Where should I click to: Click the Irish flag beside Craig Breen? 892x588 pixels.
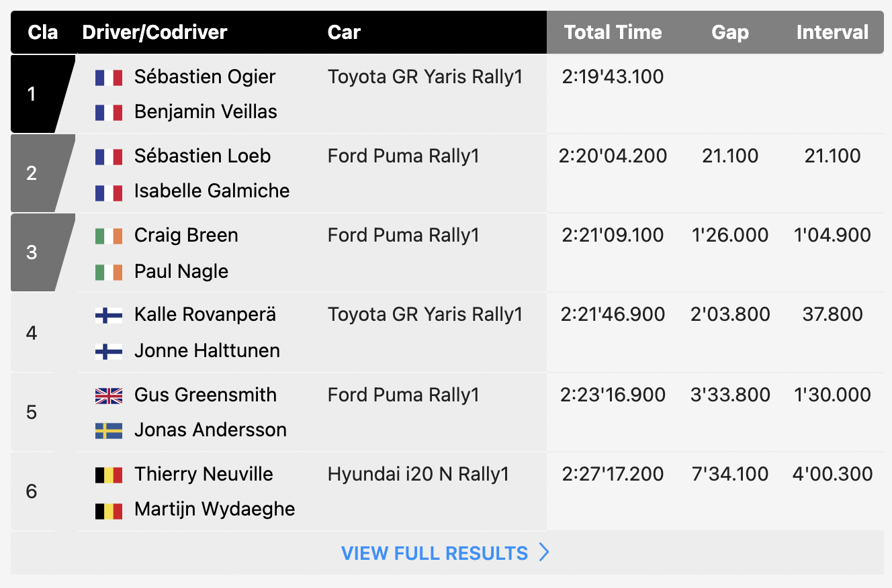tap(109, 236)
